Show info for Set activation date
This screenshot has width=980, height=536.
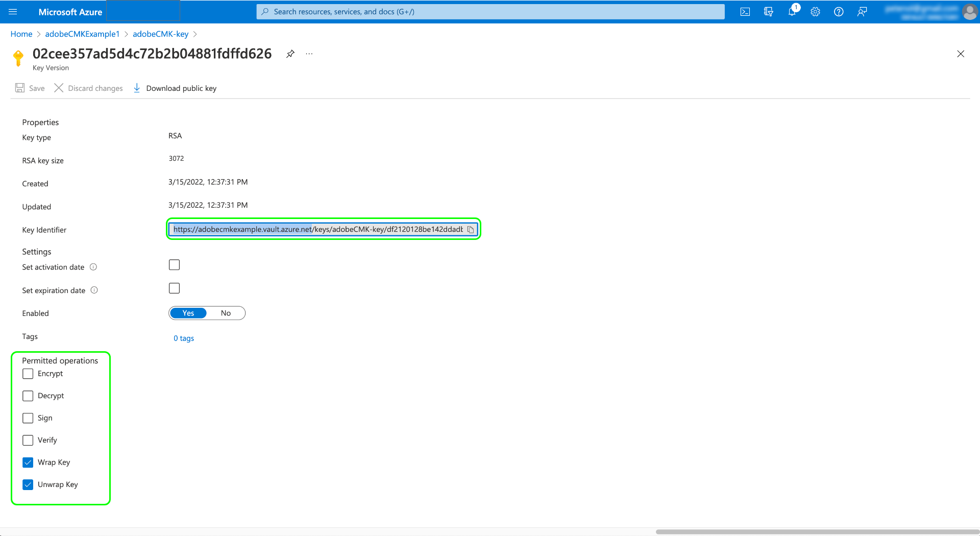(93, 267)
